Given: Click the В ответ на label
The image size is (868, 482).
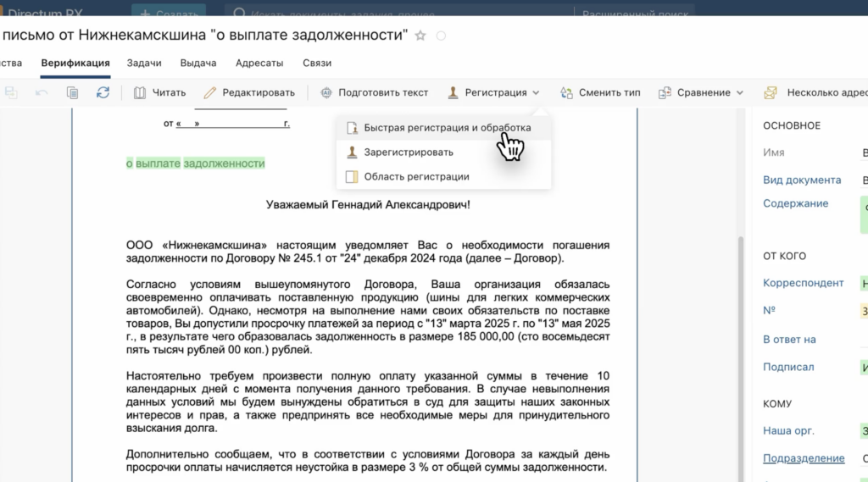Looking at the screenshot, I should click(789, 339).
